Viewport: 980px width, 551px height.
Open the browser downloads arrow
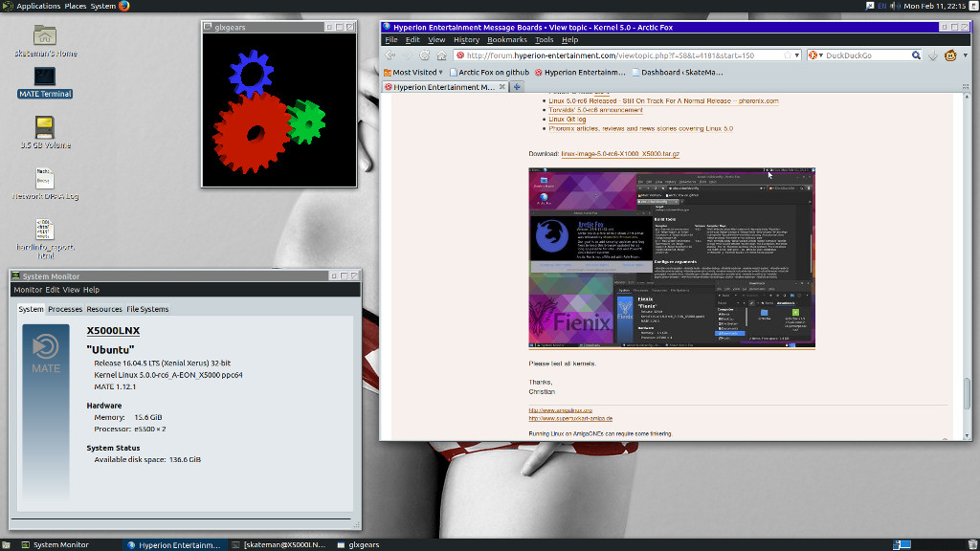coord(933,55)
